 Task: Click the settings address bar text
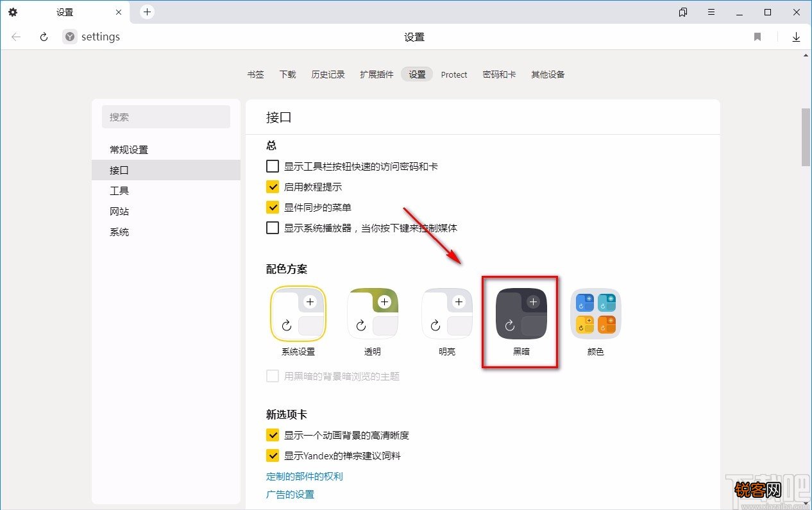[101, 37]
